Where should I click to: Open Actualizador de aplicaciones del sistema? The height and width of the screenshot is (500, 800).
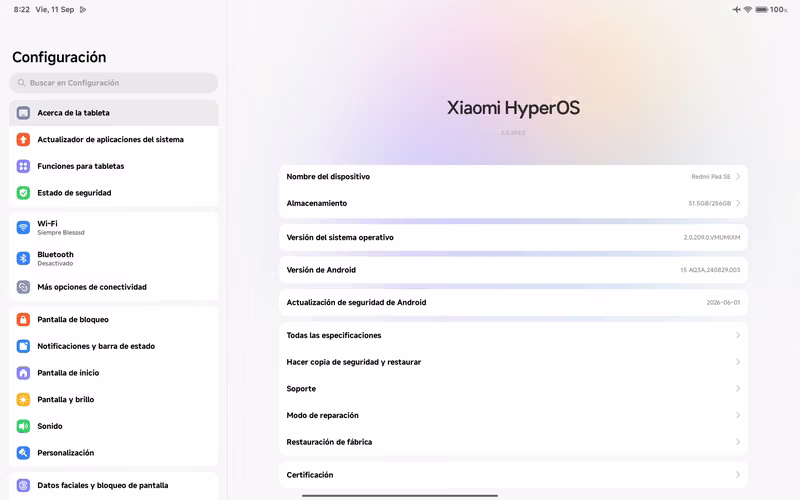[114, 139]
